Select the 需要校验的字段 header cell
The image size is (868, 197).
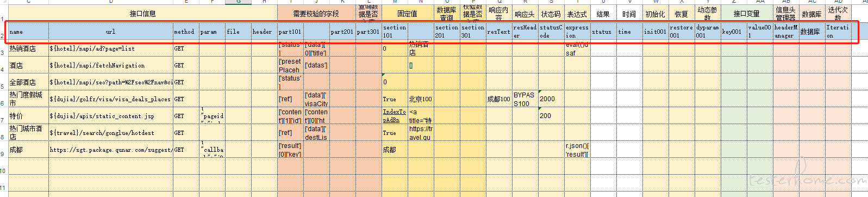[316, 14]
